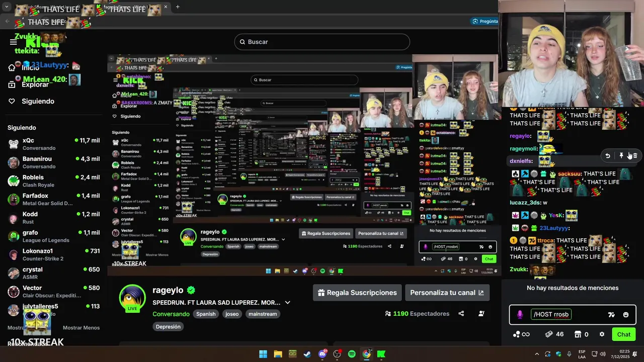Click the share stream icon

point(461,314)
